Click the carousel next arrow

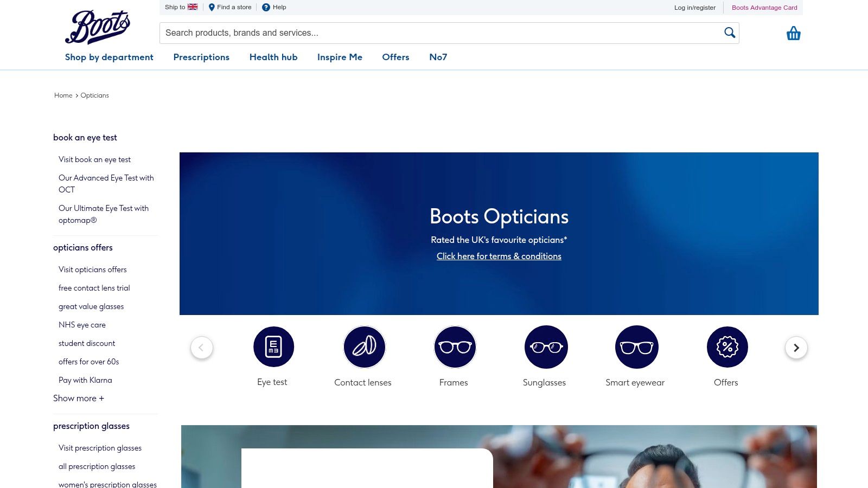[796, 348]
